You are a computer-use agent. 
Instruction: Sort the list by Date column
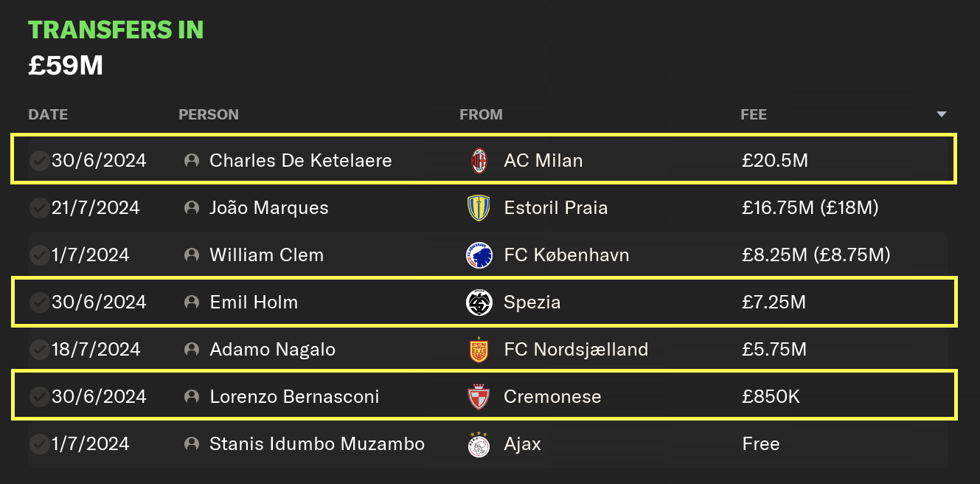(48, 114)
